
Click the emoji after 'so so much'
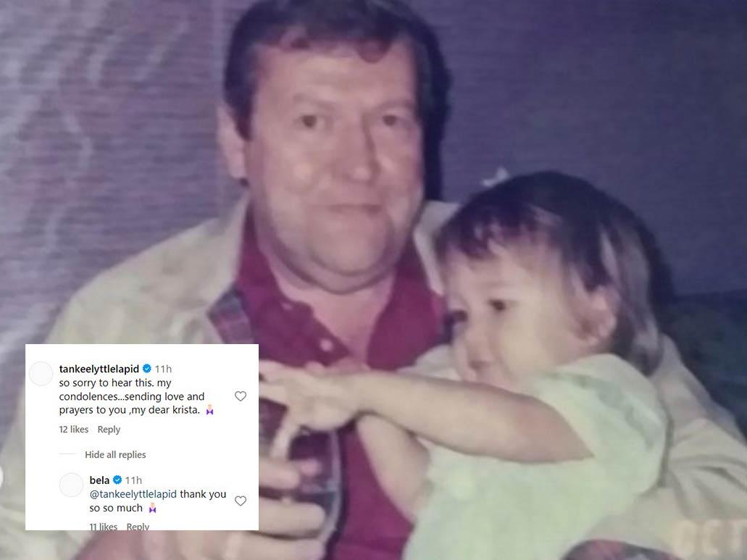(x=152, y=508)
